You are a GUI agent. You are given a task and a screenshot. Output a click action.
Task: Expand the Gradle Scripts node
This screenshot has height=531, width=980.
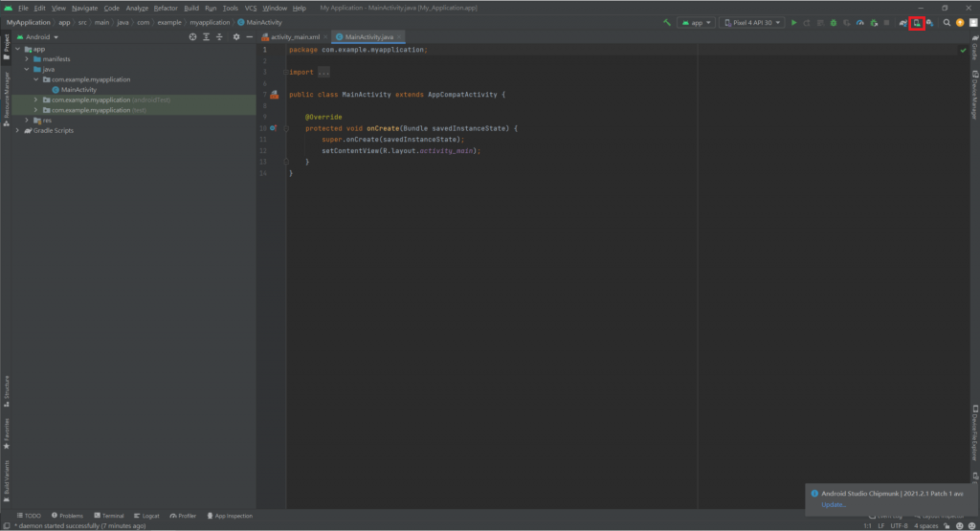click(17, 130)
